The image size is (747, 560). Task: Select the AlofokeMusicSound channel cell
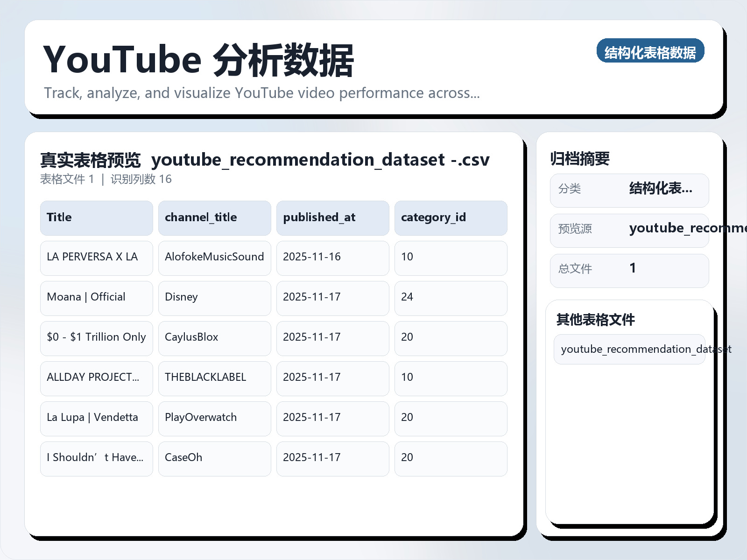(x=214, y=258)
